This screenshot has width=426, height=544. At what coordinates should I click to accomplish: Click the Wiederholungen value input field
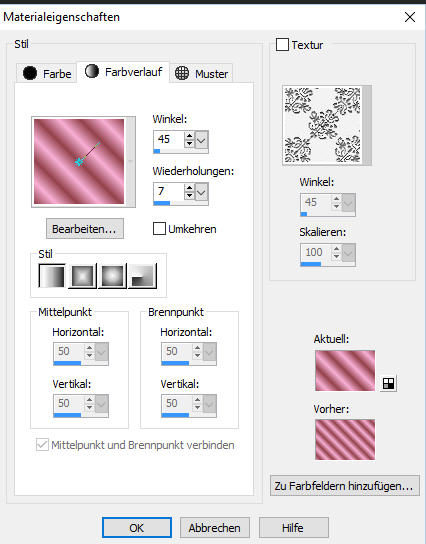169,192
